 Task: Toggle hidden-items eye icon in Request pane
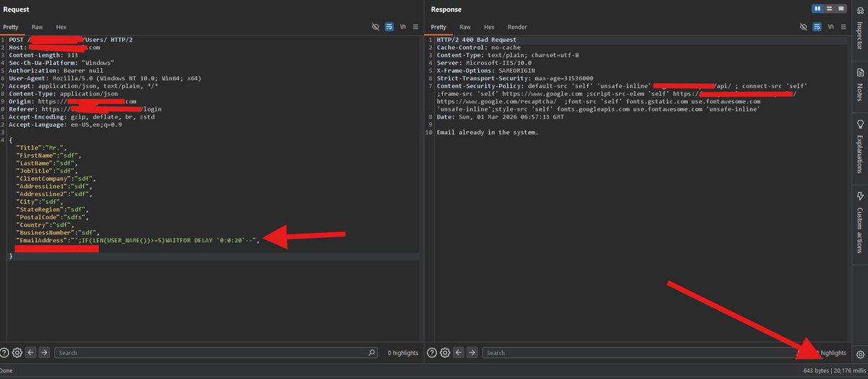point(375,27)
